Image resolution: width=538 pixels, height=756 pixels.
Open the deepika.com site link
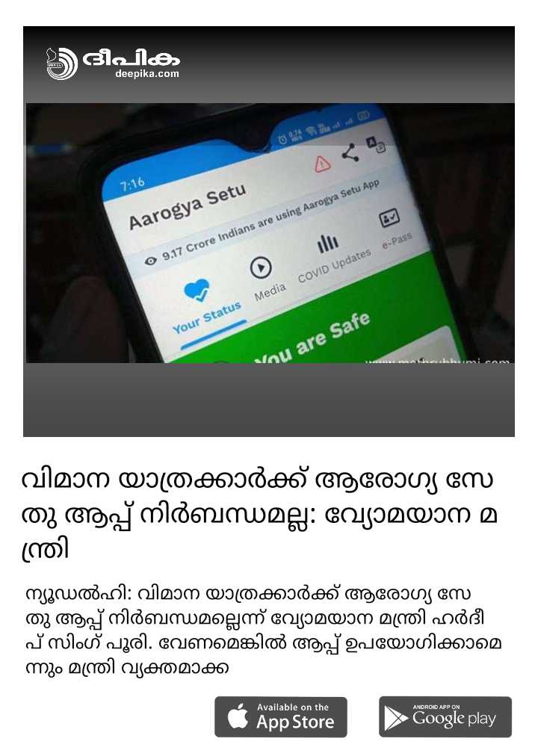pyautogui.click(x=147, y=74)
